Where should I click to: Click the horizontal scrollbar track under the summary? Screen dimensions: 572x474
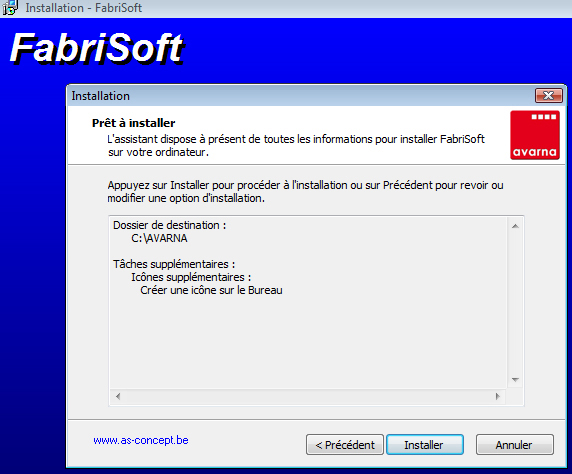pos(308,396)
